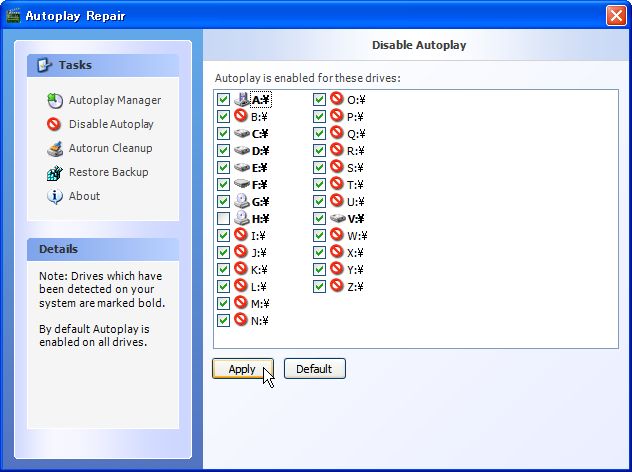Open the Restore Backup task
The height and width of the screenshot is (472, 632).
[108, 172]
